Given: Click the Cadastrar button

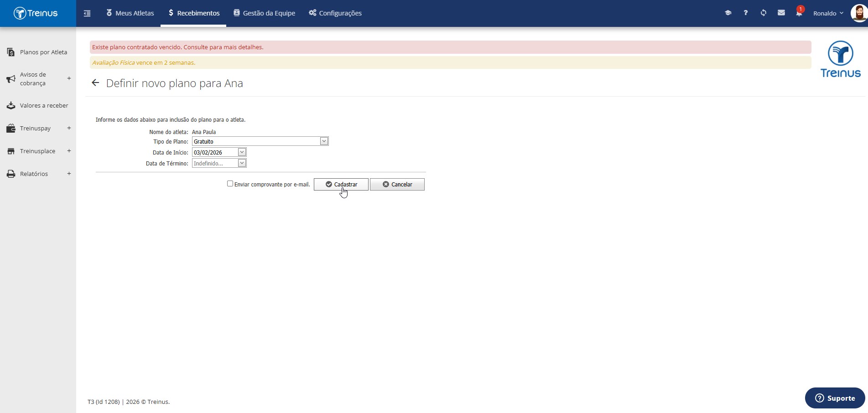Looking at the screenshot, I should (x=341, y=184).
